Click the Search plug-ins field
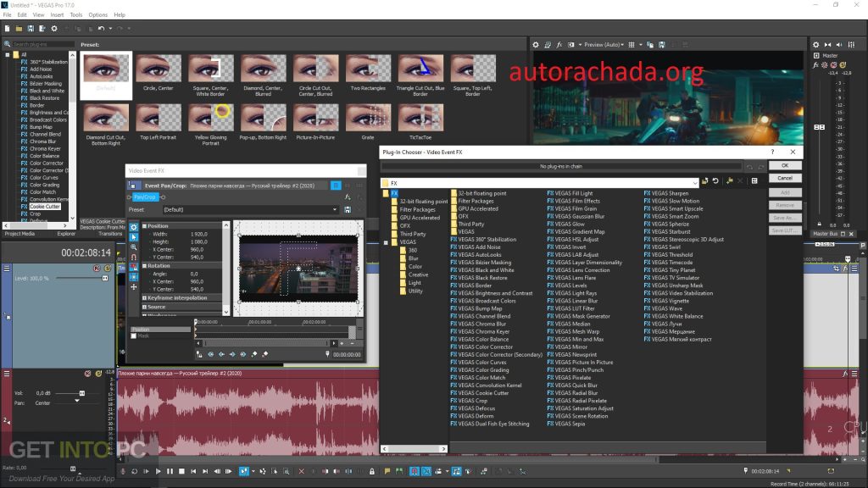 click(x=43, y=44)
